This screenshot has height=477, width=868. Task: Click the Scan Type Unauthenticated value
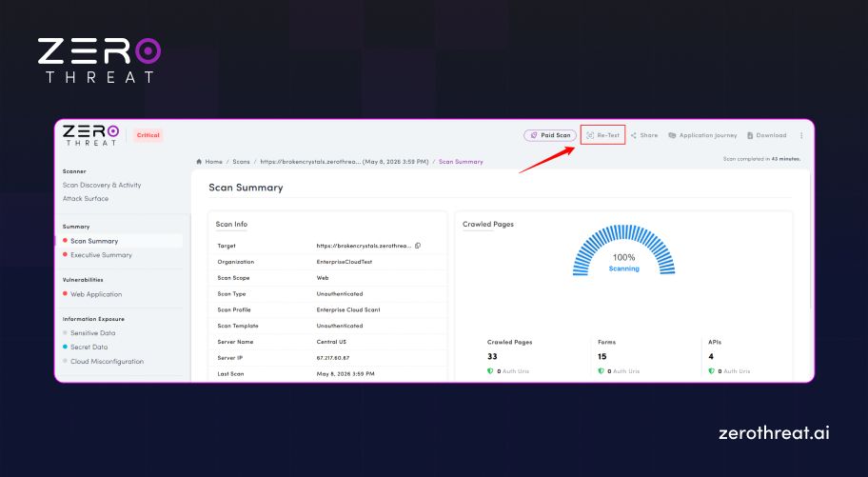[340, 293]
